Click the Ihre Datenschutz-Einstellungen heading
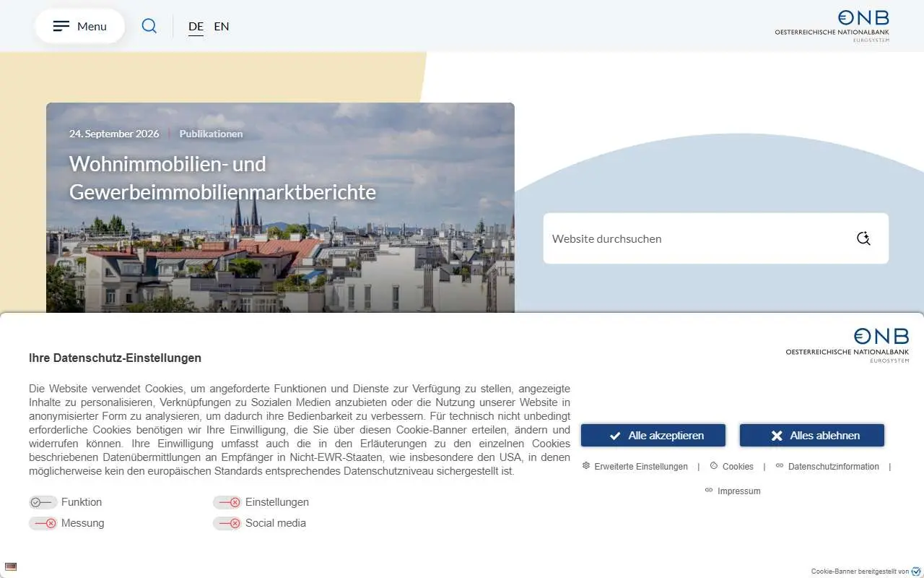The height and width of the screenshot is (578, 924). pyautogui.click(x=115, y=358)
